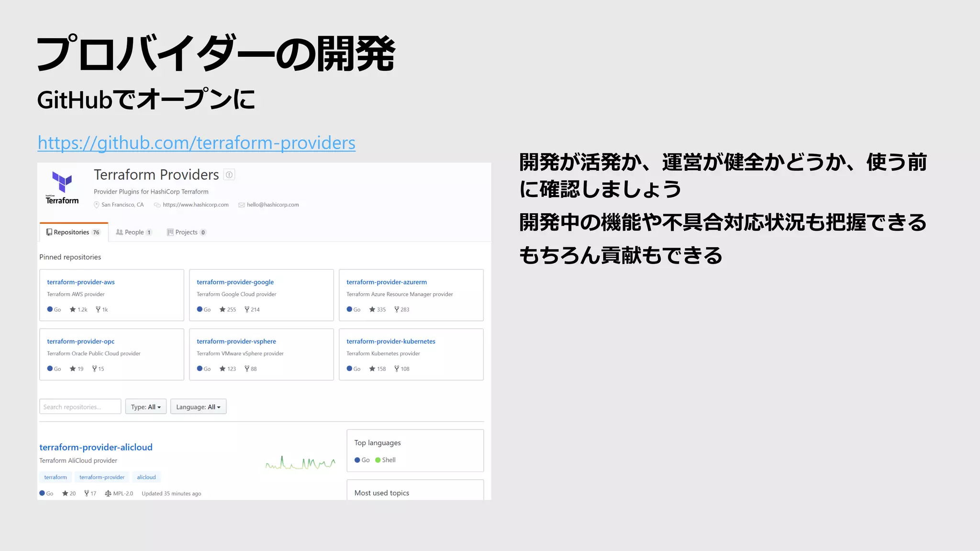Viewport: 980px width, 551px height.
Task: Click the alicloud activity sparkline graph
Action: click(301, 463)
